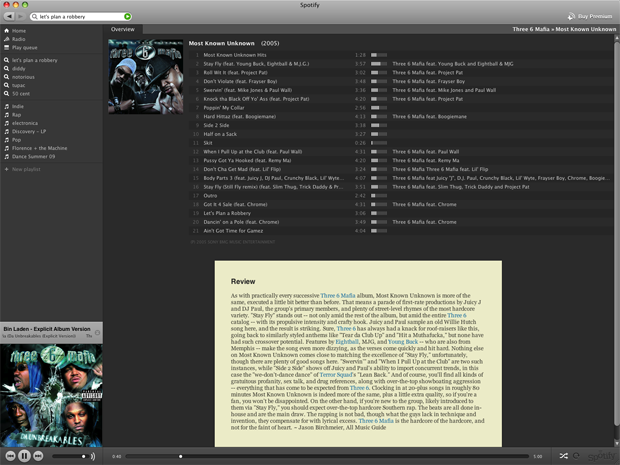Viewport: 620px width, 465px height.
Task: Select track 'Side 2 Side'
Action: point(216,125)
